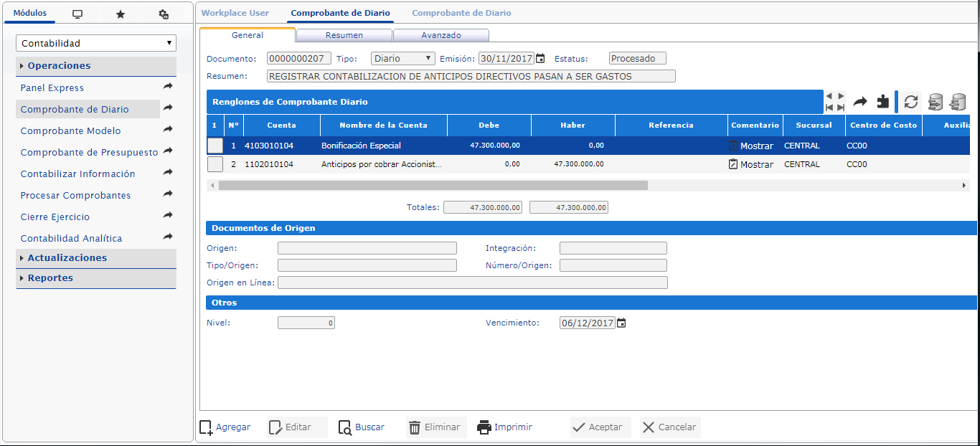Expand the Actualizaciones section
The height and width of the screenshot is (446, 980).
[x=96, y=258]
